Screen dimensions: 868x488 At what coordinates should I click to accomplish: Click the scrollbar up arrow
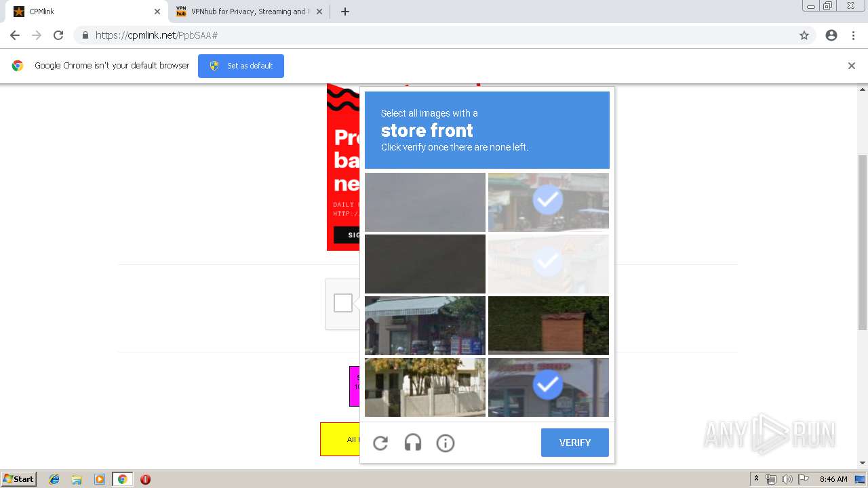click(863, 89)
